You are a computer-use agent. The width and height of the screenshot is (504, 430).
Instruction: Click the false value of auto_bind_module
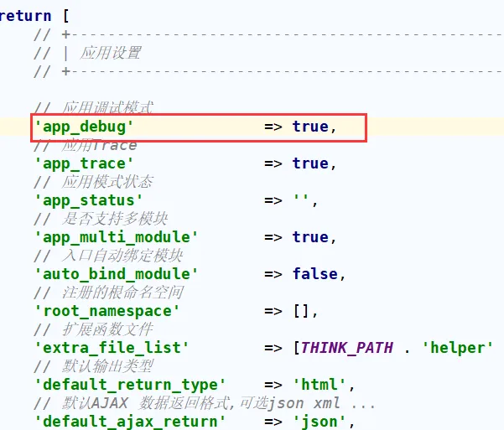[314, 274]
